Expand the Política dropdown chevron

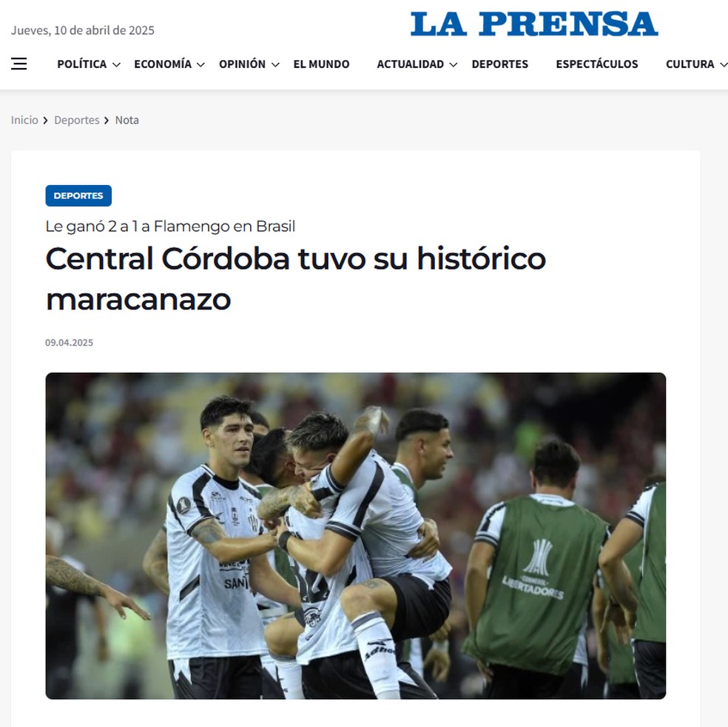[117, 64]
